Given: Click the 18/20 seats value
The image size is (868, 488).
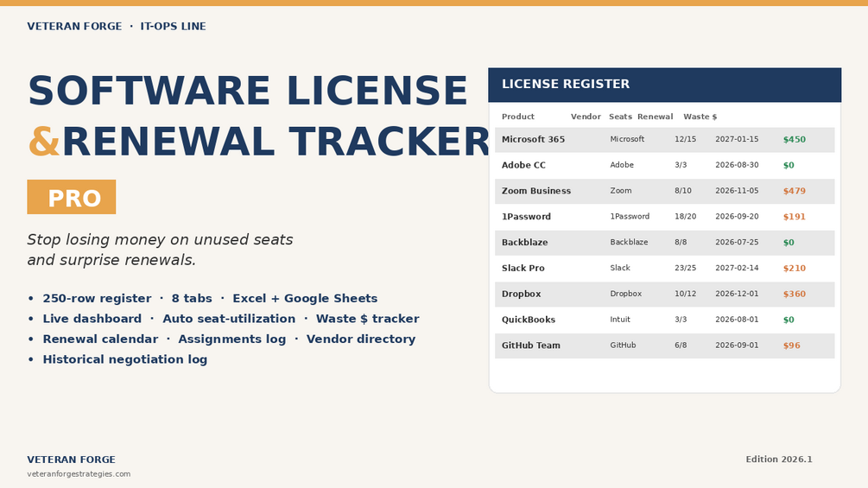Looking at the screenshot, I should tap(685, 216).
